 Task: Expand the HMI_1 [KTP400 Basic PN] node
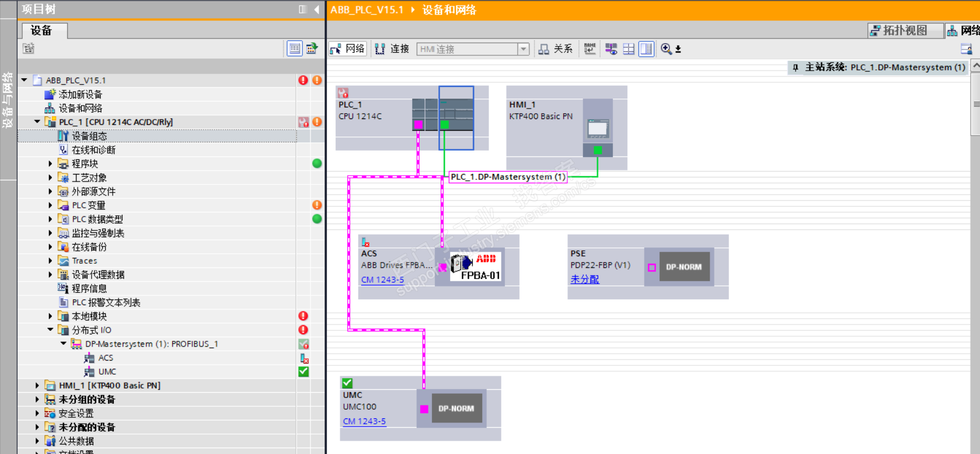[x=37, y=386]
